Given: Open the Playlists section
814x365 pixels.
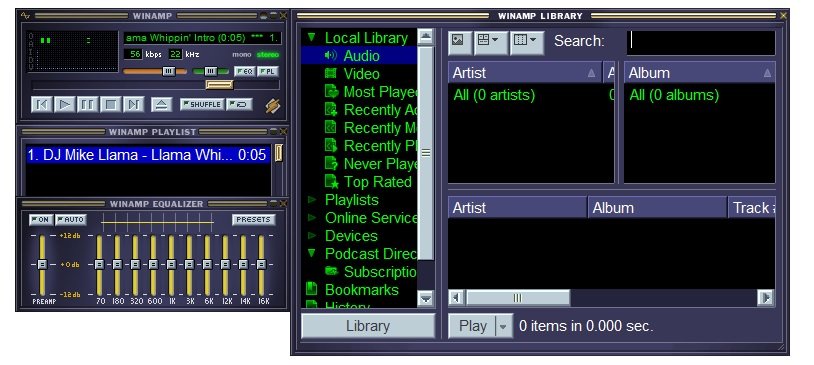Looking at the screenshot, I should (351, 200).
